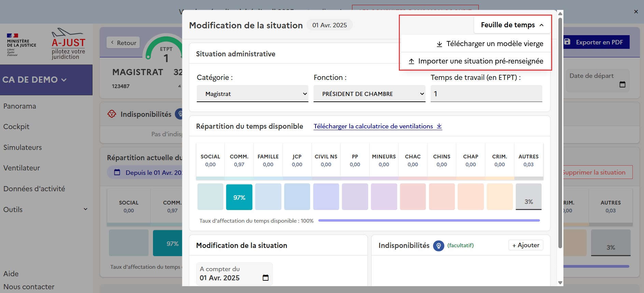Click the A-JUST logo icon

pyautogui.click(x=68, y=43)
